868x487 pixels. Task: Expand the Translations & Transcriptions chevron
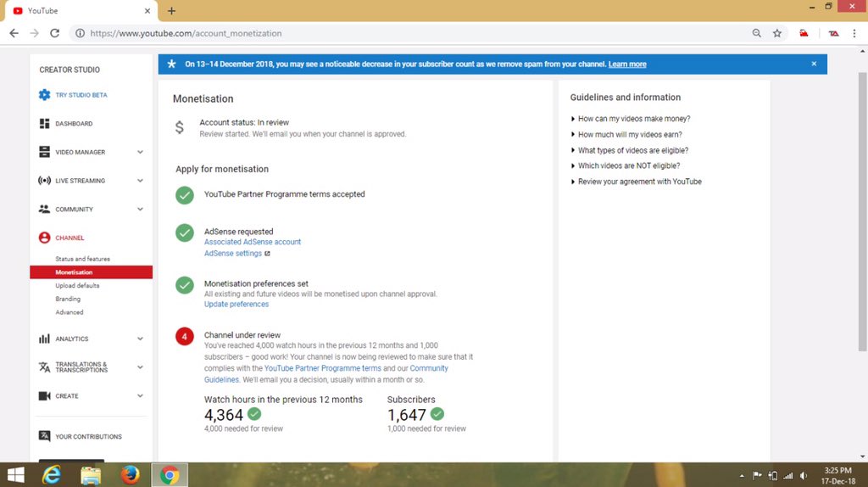[x=140, y=367]
